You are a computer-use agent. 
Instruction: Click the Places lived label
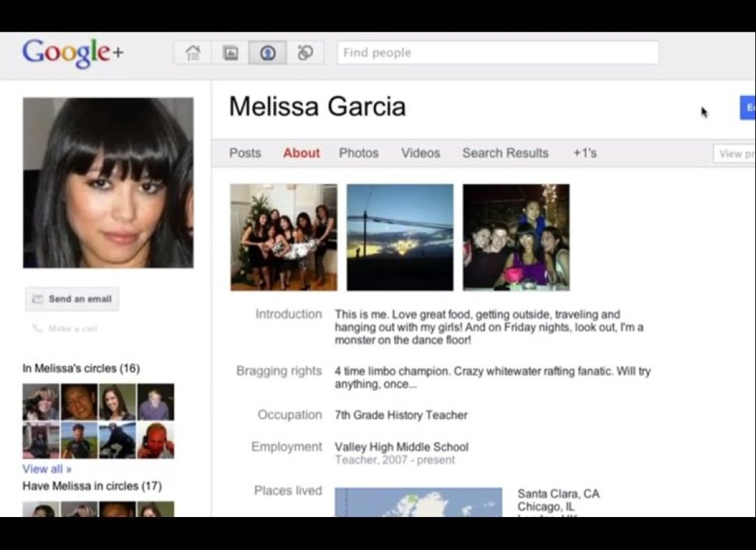click(288, 490)
